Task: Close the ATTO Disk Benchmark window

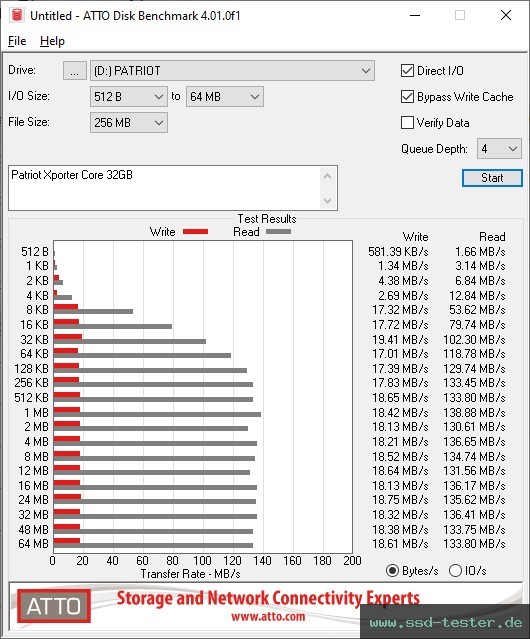Action: [x=506, y=15]
